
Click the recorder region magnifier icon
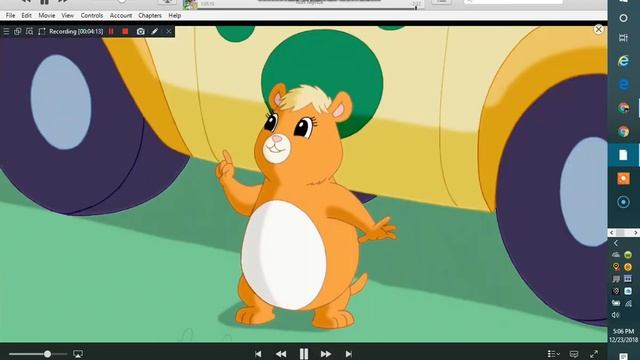point(29,31)
